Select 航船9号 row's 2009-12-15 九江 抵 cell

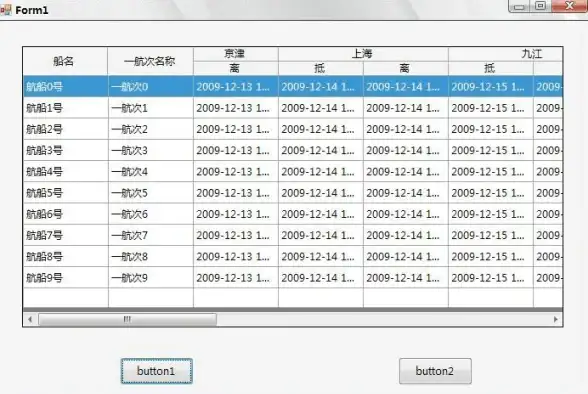(491, 278)
